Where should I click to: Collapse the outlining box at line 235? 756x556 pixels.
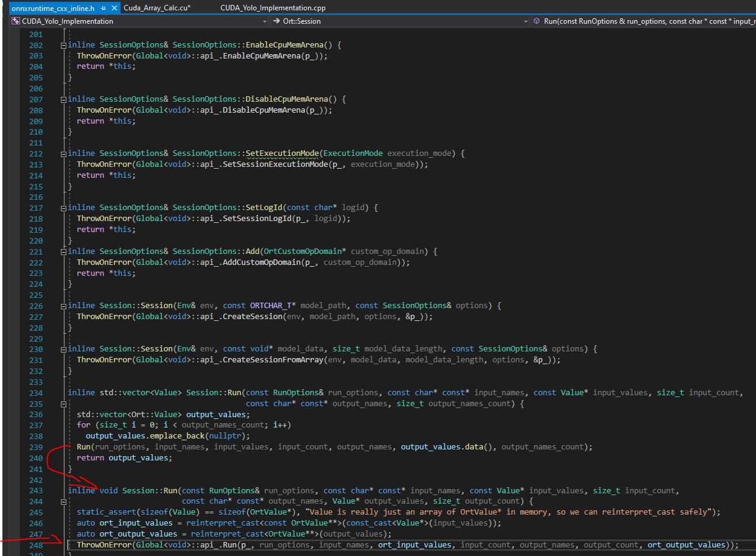coord(63,404)
